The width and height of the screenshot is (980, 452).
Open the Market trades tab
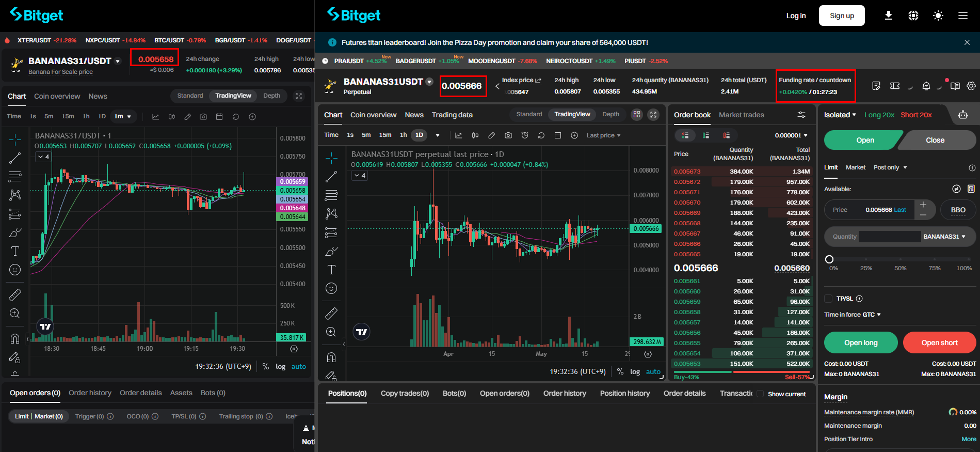741,115
